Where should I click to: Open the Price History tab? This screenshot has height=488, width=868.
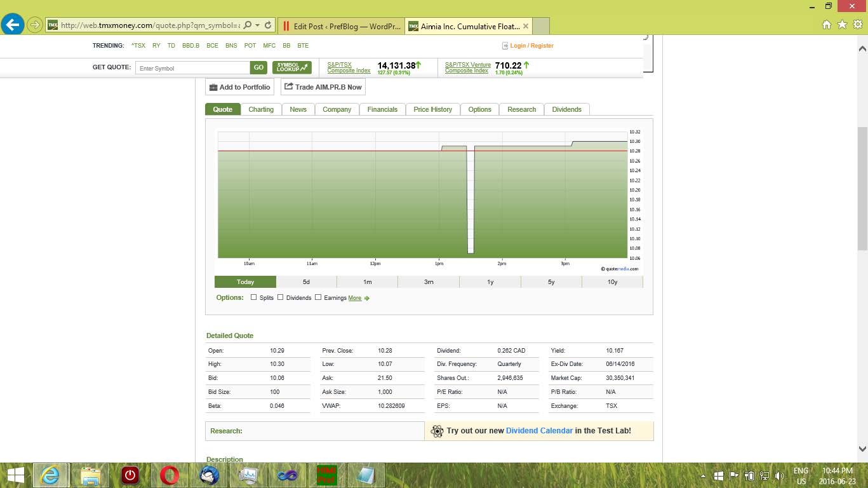(432, 109)
